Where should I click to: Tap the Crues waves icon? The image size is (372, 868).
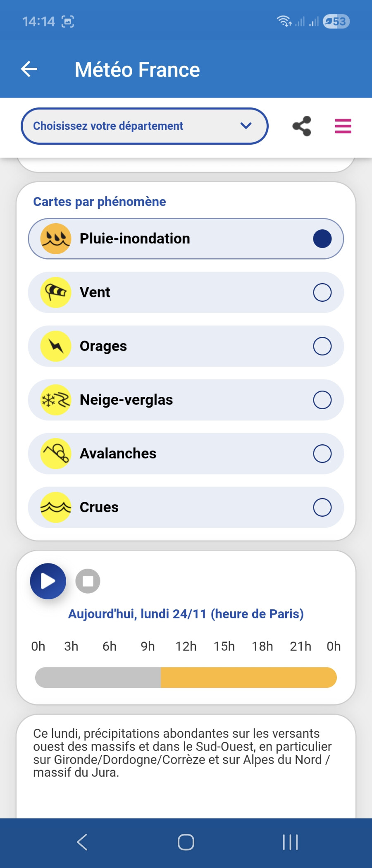(x=56, y=508)
